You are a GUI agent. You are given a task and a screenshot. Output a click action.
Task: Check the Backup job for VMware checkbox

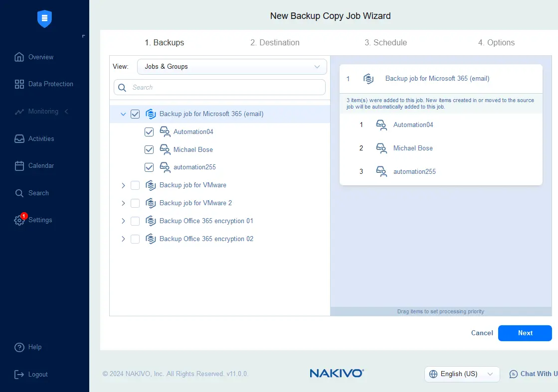tap(135, 185)
